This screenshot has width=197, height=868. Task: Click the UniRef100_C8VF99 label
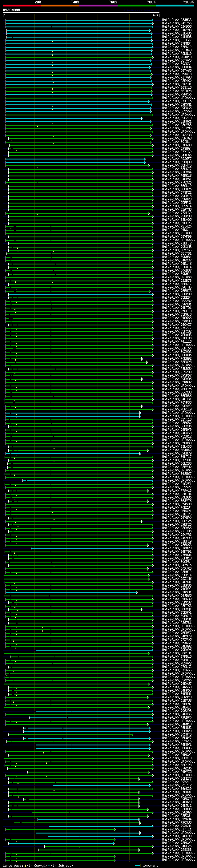coord(177,236)
